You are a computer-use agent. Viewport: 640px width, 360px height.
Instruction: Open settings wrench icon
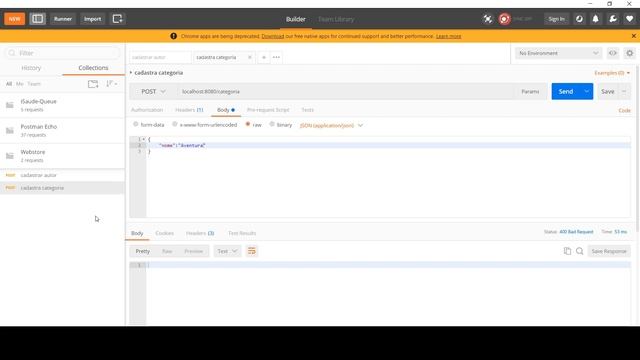coord(613,19)
